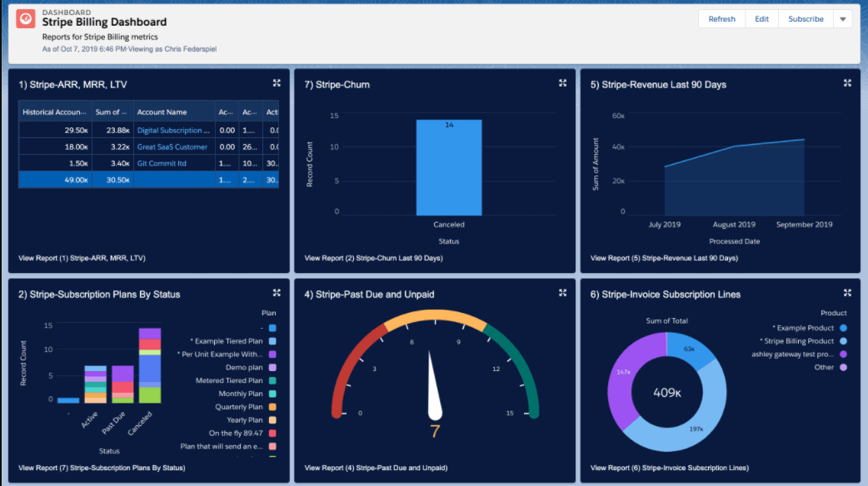Click the red dashboard icon beside the title
The width and height of the screenshot is (868, 486).
[x=26, y=19]
